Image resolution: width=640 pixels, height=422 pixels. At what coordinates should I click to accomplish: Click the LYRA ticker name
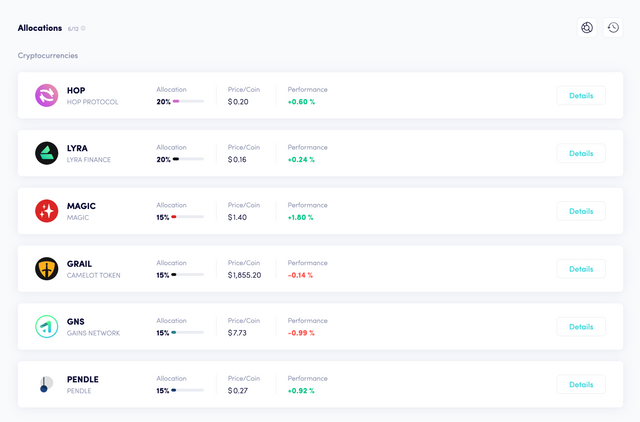77,148
